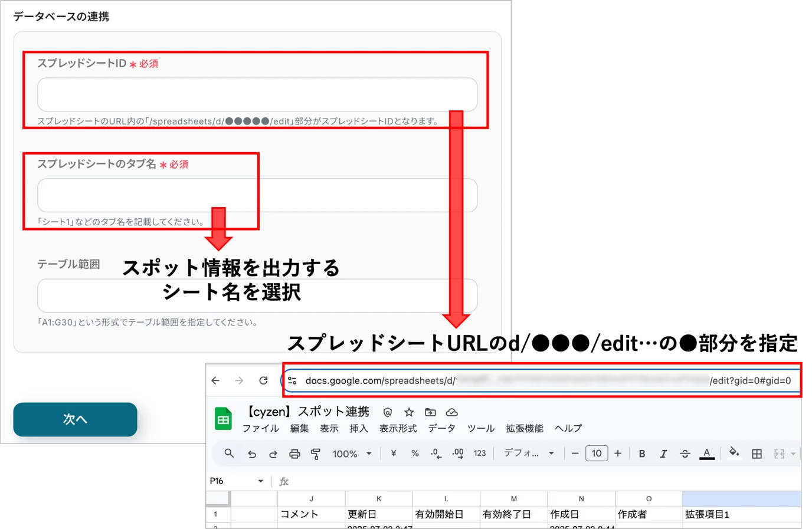Click the browser forward arrow
This screenshot has height=529, width=812.
(239, 380)
